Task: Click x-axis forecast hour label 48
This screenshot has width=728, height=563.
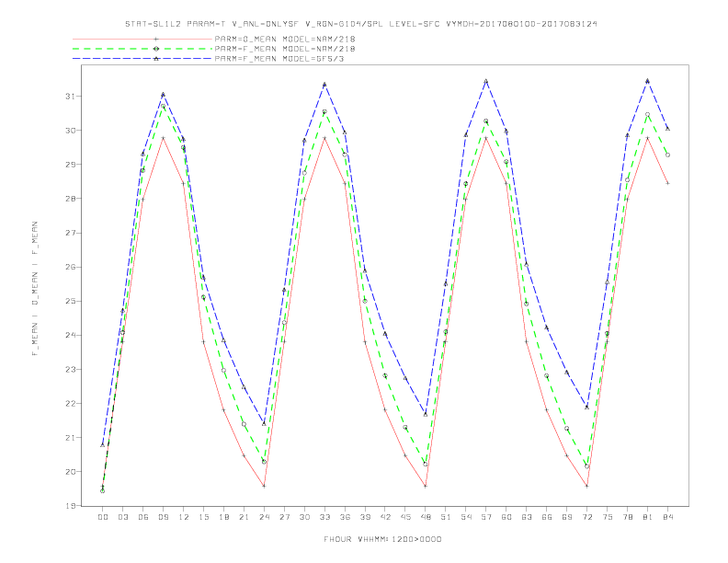Action: coord(426,517)
